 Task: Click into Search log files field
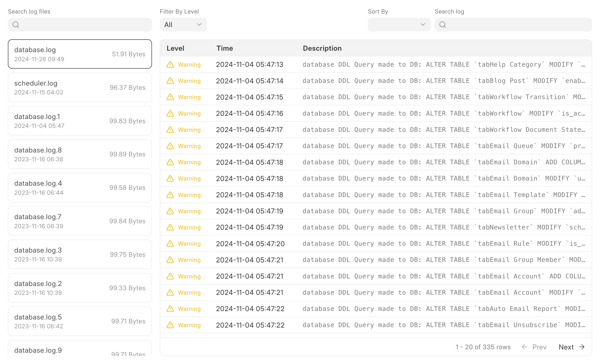pyautogui.click(x=84, y=25)
